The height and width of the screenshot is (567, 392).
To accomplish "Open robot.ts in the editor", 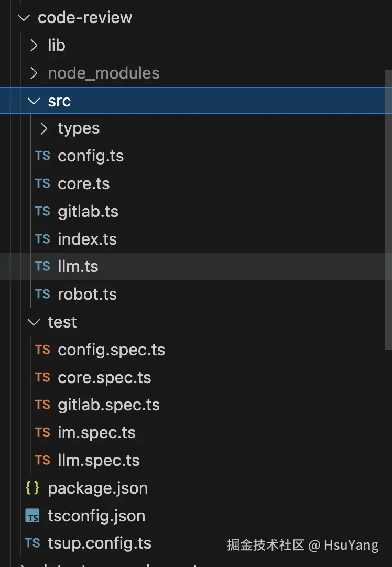I will [87, 295].
